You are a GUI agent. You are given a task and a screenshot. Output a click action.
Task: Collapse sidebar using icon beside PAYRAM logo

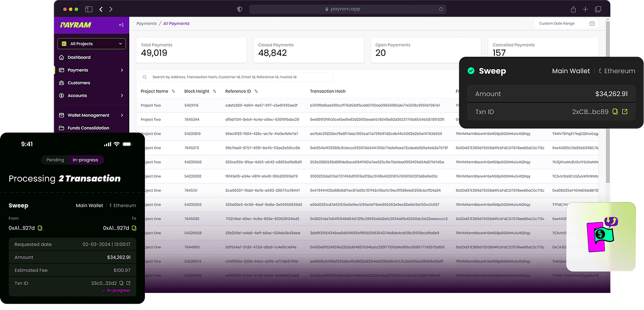click(x=121, y=25)
